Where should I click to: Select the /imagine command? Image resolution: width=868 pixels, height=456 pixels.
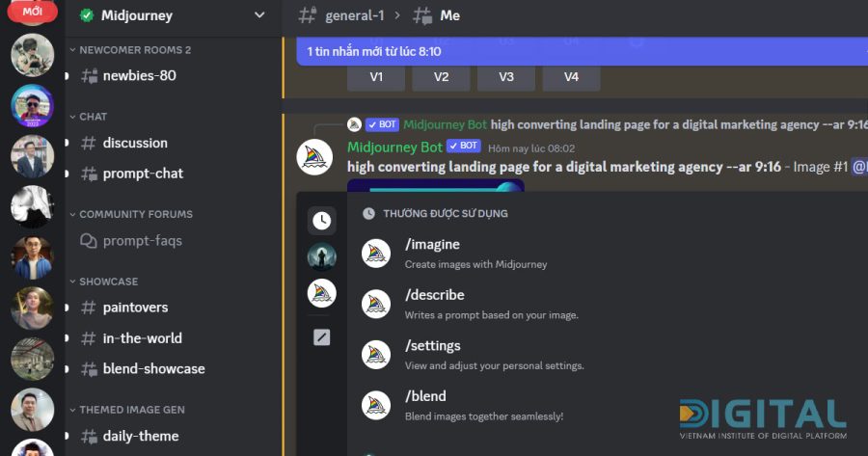[x=607, y=254]
